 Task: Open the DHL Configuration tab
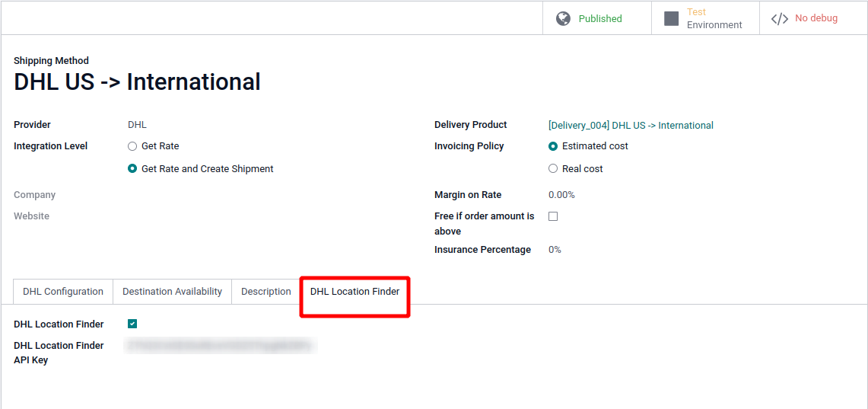63,292
